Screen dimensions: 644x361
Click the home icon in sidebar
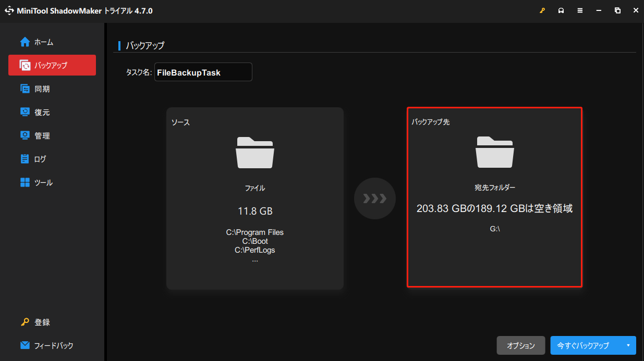pyautogui.click(x=25, y=42)
